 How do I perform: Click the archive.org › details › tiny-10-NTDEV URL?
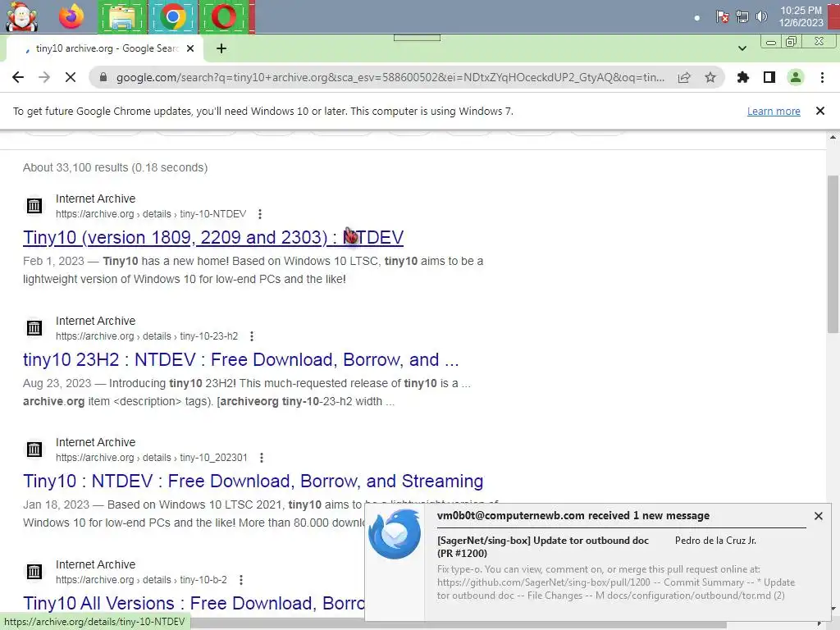point(151,214)
